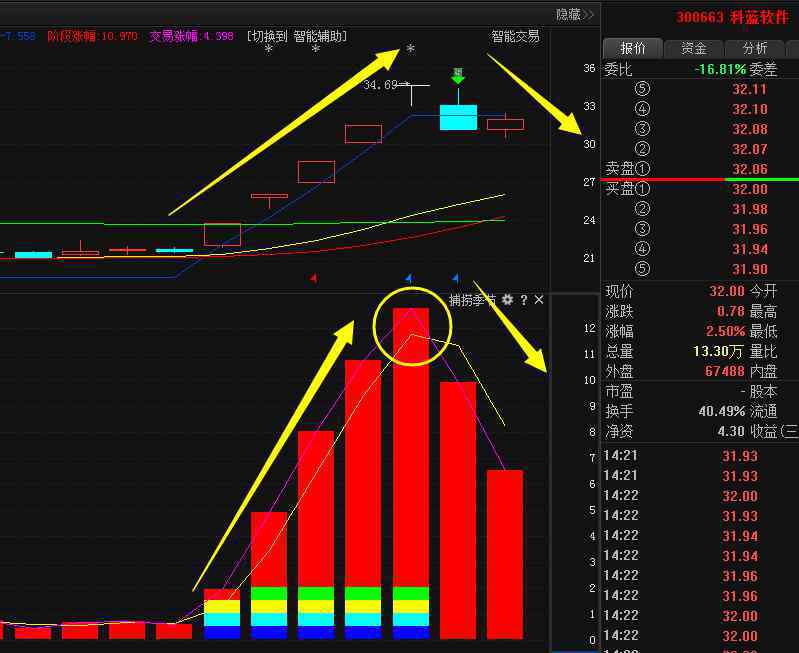Select the large cyan candlestick

coord(458,117)
